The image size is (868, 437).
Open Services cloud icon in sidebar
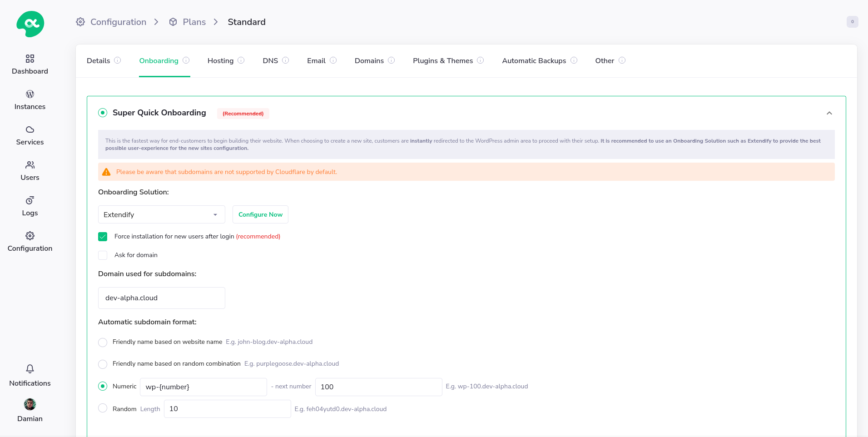[x=30, y=129]
